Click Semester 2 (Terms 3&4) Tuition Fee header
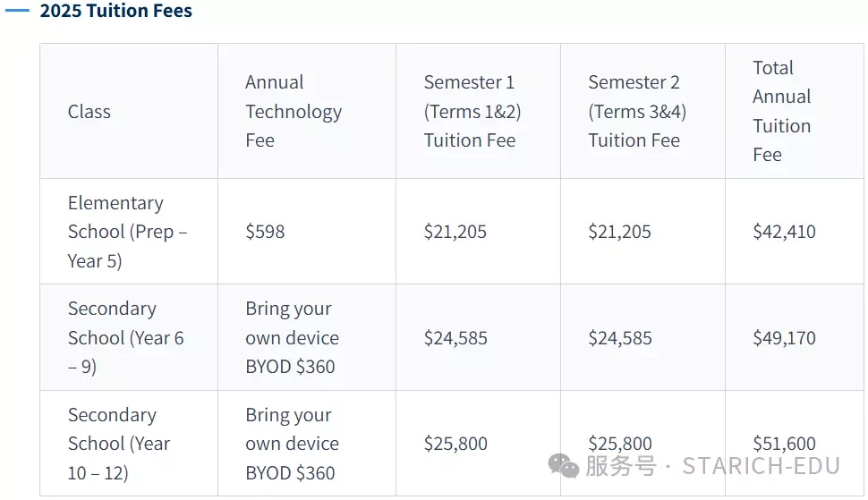Image resolution: width=868 pixels, height=500 pixels. pos(637,111)
